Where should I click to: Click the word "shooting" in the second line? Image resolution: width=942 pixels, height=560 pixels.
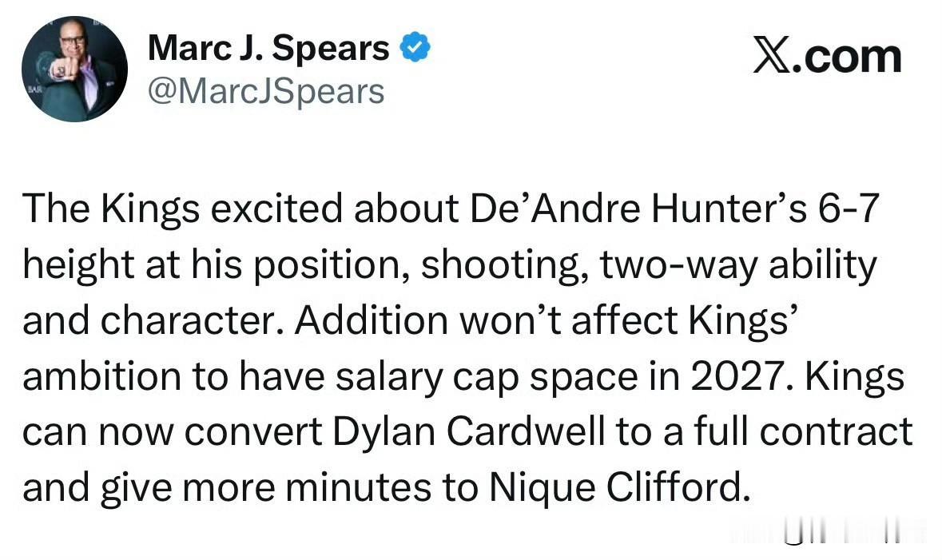point(502,264)
